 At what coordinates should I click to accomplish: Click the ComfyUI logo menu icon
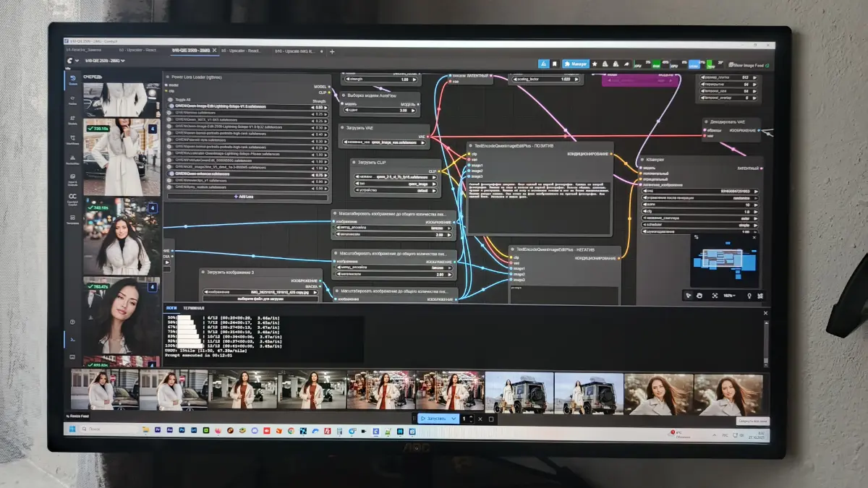click(71, 61)
